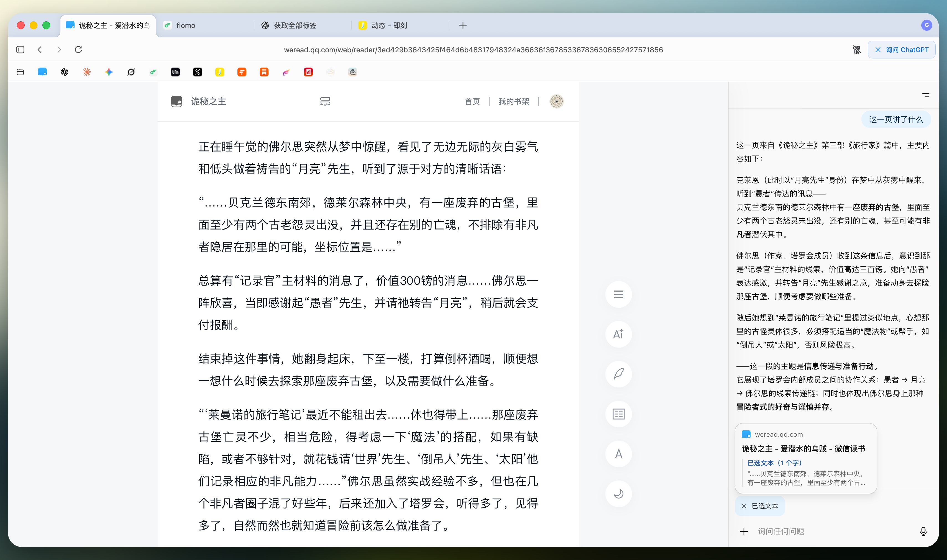The width and height of the screenshot is (947, 560).
Task: Click the AI reading assistant button
Action: (x=618, y=334)
